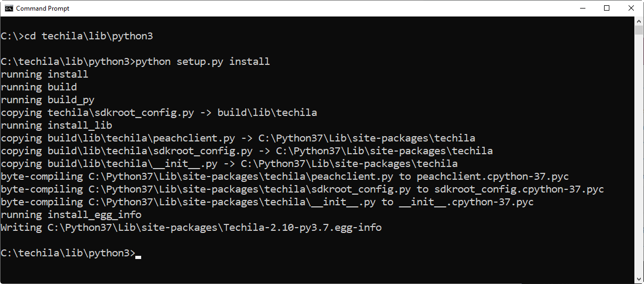The height and width of the screenshot is (284, 644).
Task: Click the "python setup.py install" command text
Action: coord(202,62)
